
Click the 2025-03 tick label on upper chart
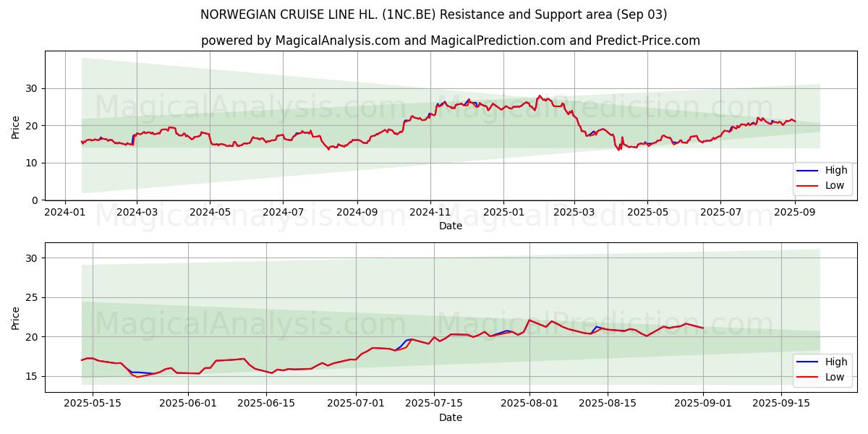click(574, 213)
